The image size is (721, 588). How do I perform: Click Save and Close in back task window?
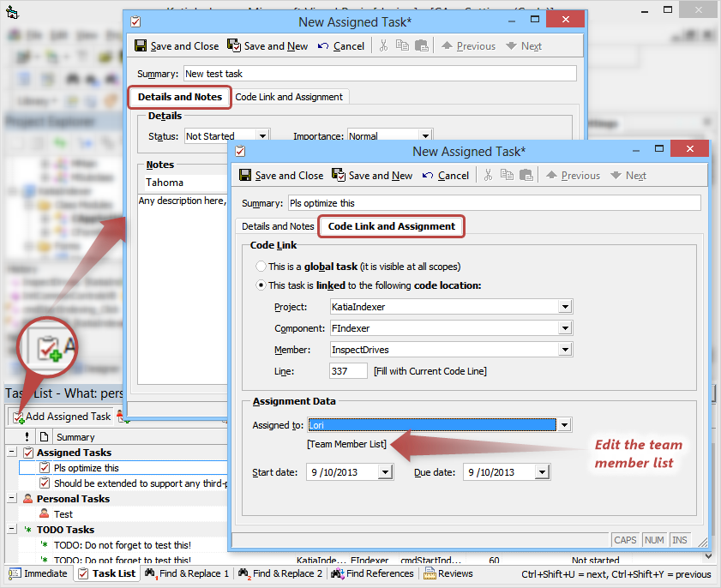[177, 46]
